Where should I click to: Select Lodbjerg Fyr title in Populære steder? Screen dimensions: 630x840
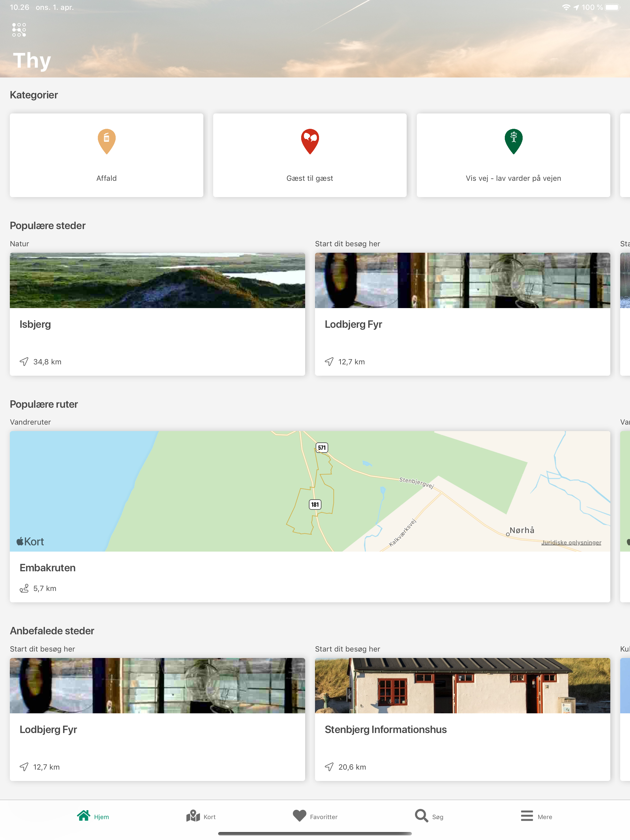353,324
